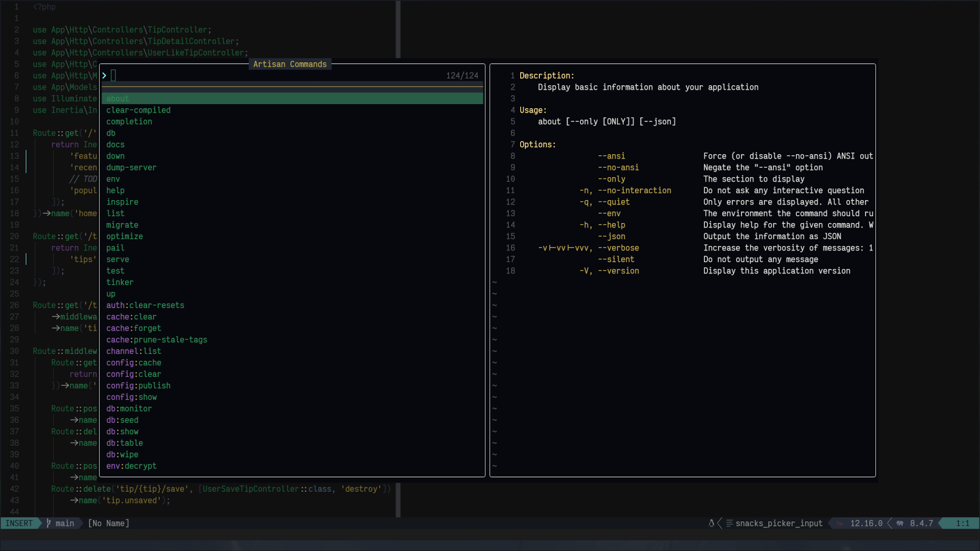Click the 124/124 match counter

point(462,76)
